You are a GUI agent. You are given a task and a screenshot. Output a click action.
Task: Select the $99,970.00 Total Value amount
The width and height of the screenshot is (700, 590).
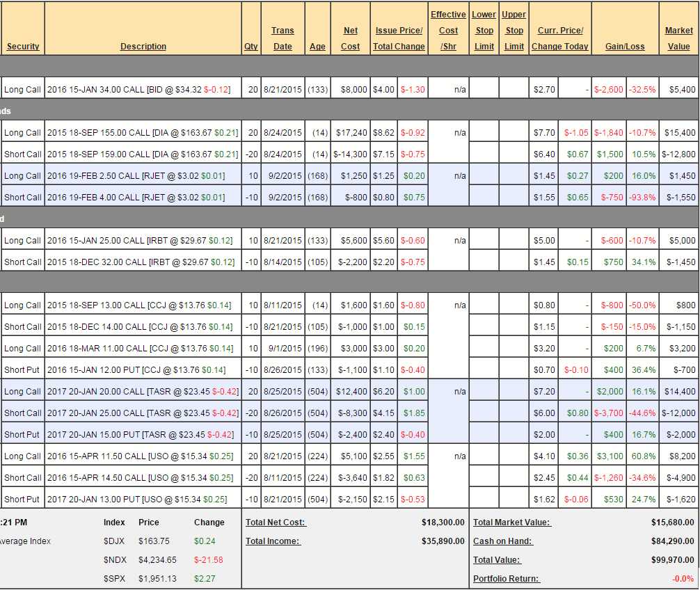(670, 560)
